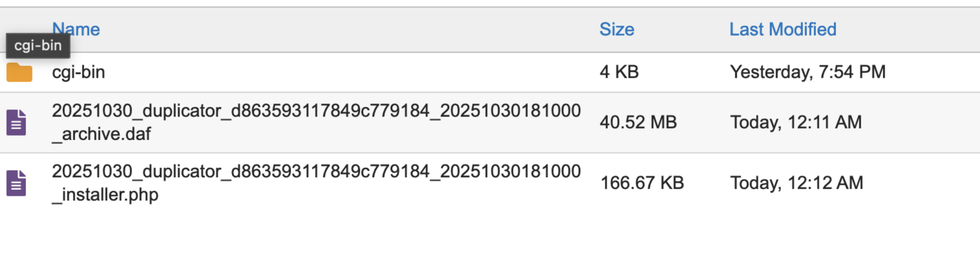Select the duplicator installer.php file name

(316, 183)
